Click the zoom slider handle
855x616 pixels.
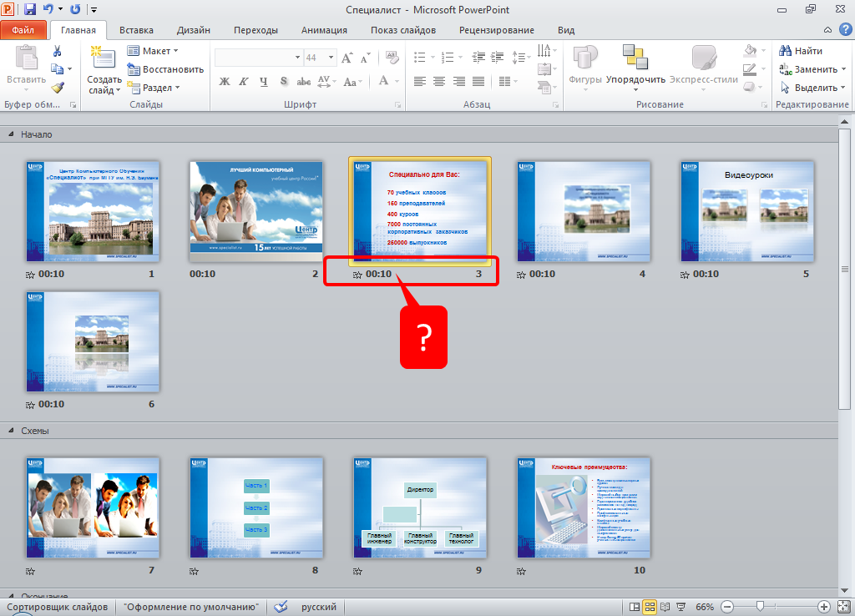click(759, 607)
